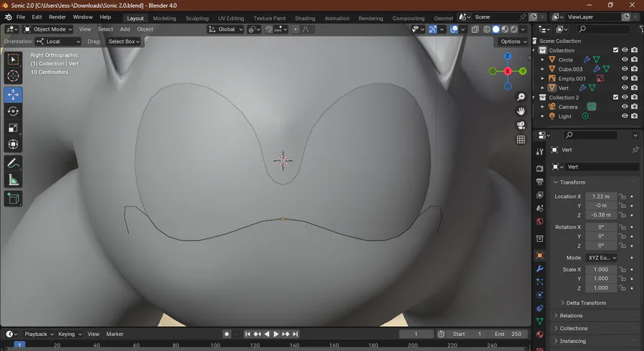Select the Select Box tool icon
This screenshot has width=644, height=351.
pos(13,59)
